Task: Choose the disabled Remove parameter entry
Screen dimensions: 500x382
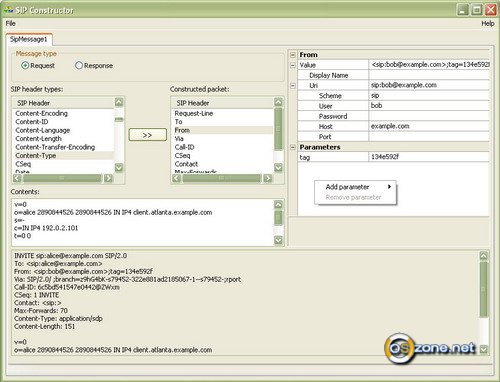Action: click(355, 197)
